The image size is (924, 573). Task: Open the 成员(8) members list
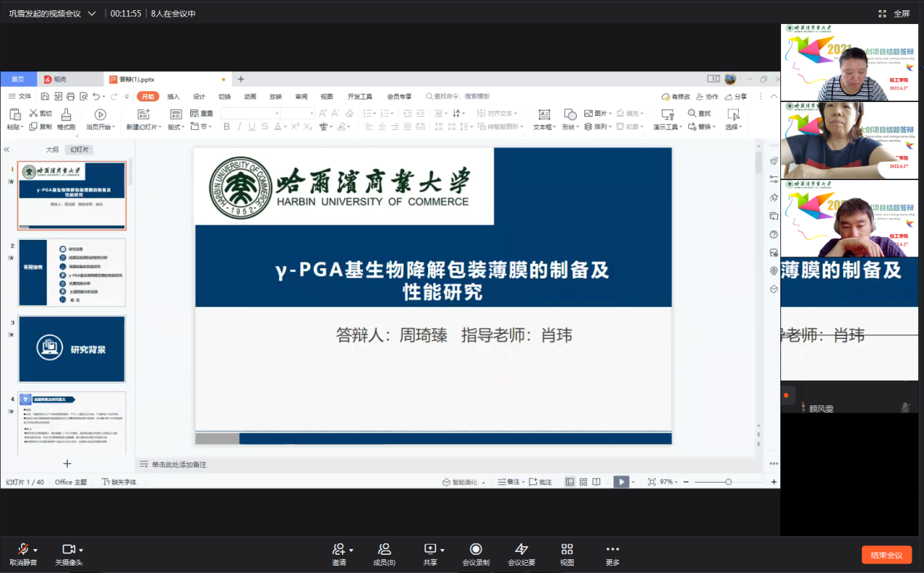click(384, 549)
